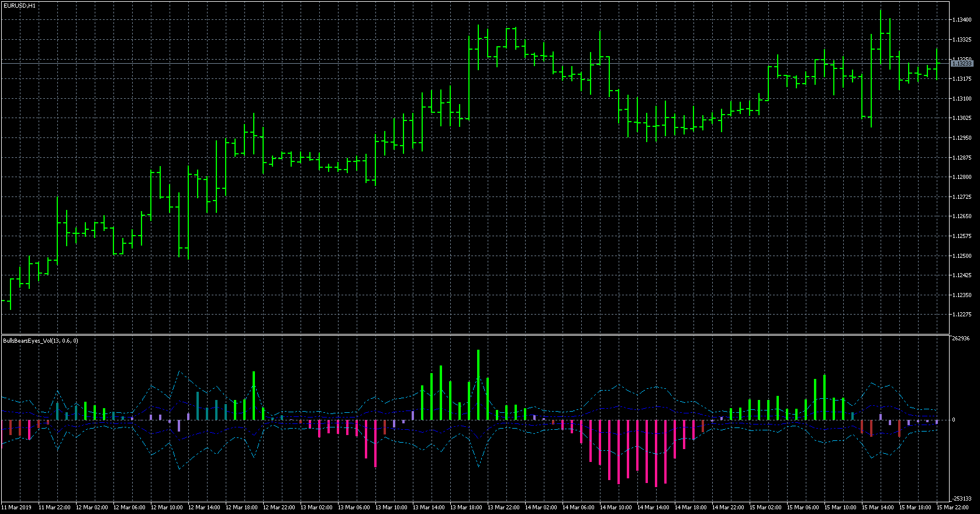Click the 1.13100 price level label
The image size is (980, 514).
[962, 99]
